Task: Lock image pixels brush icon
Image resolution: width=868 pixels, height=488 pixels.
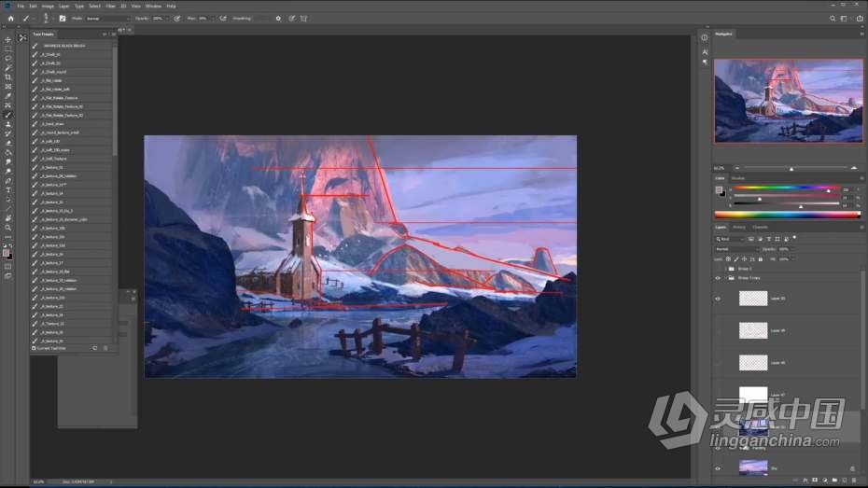Action: [736, 259]
